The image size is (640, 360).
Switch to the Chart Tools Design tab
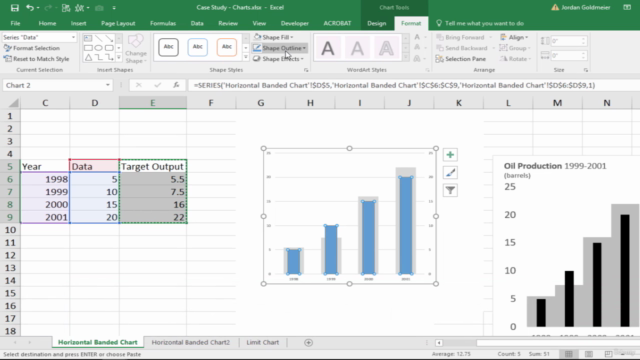pos(376,23)
